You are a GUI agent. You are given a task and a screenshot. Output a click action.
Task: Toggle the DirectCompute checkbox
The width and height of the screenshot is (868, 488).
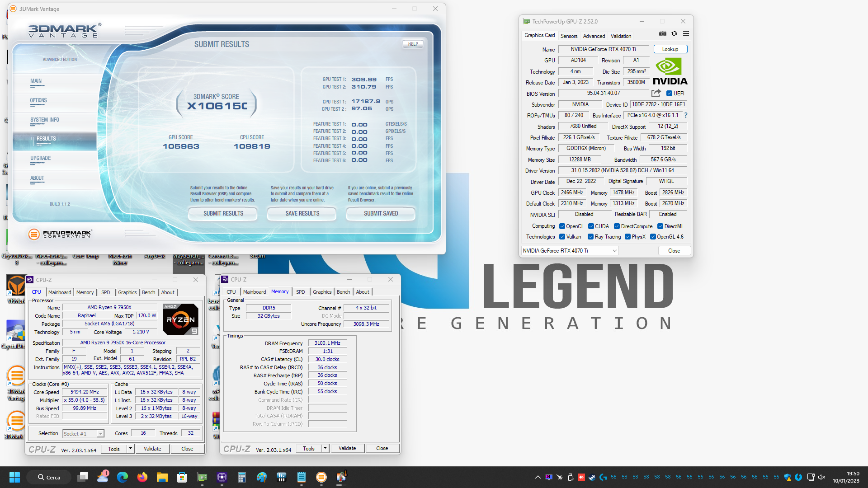click(617, 226)
